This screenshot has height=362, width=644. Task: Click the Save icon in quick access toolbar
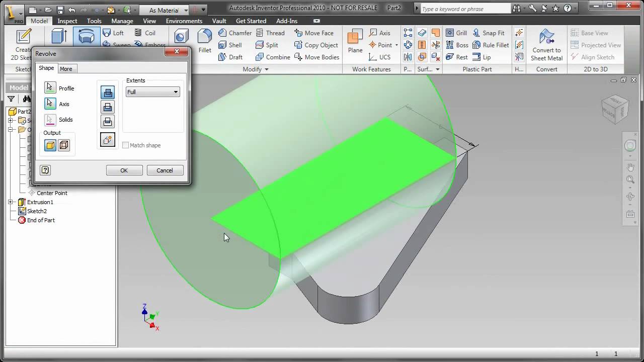(60, 10)
